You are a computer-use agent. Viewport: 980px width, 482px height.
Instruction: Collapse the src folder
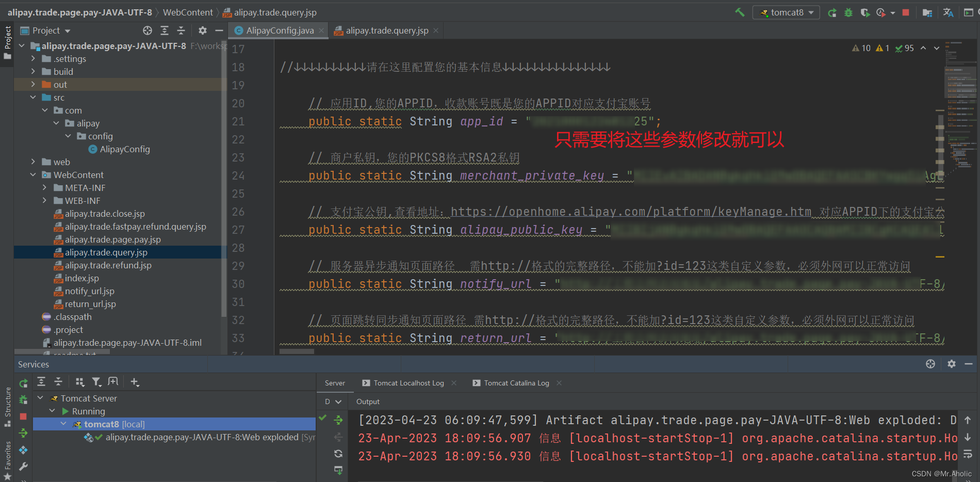pos(33,98)
